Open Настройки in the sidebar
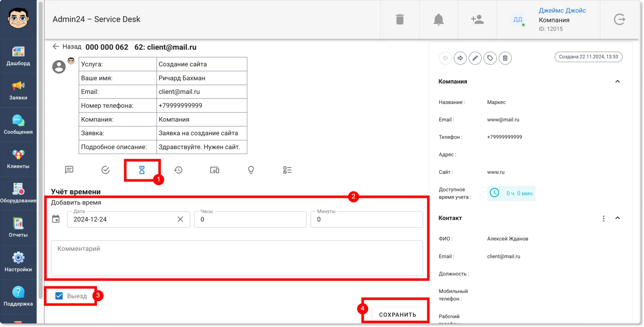Screen dimensions: 644x327 18,262
